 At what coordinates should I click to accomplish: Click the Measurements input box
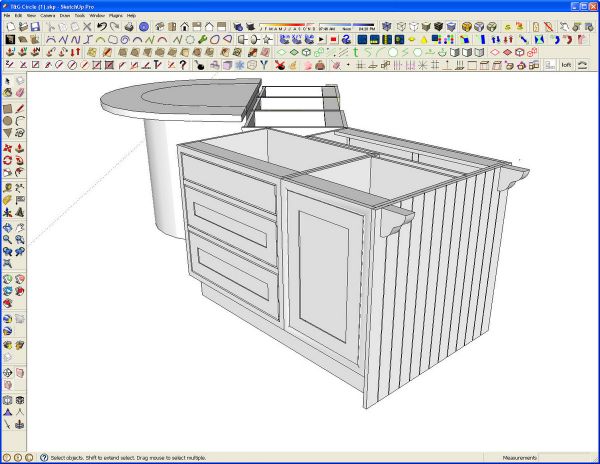(568, 457)
